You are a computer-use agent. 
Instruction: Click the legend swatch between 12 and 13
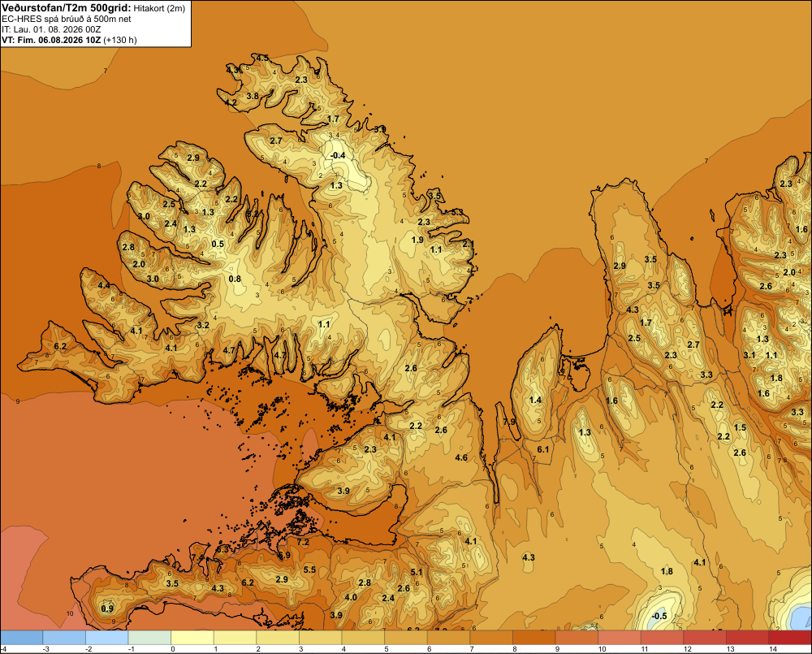tap(705, 638)
